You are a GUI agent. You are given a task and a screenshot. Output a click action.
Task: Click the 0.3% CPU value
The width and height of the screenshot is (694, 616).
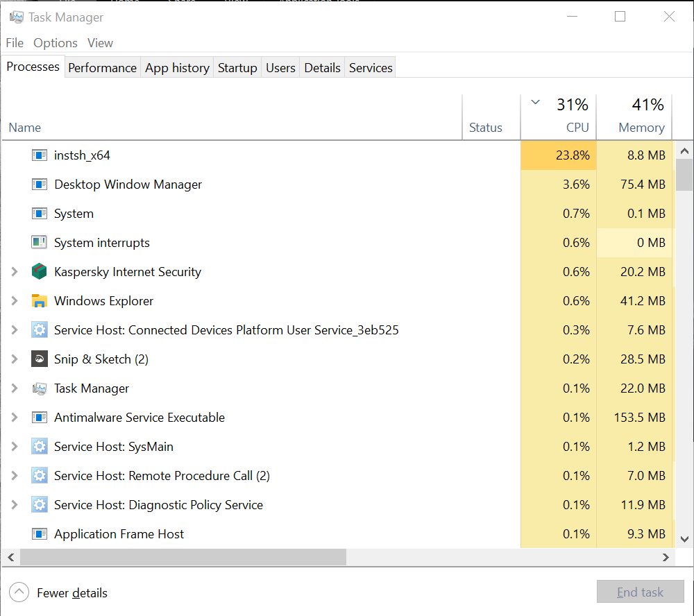576,330
